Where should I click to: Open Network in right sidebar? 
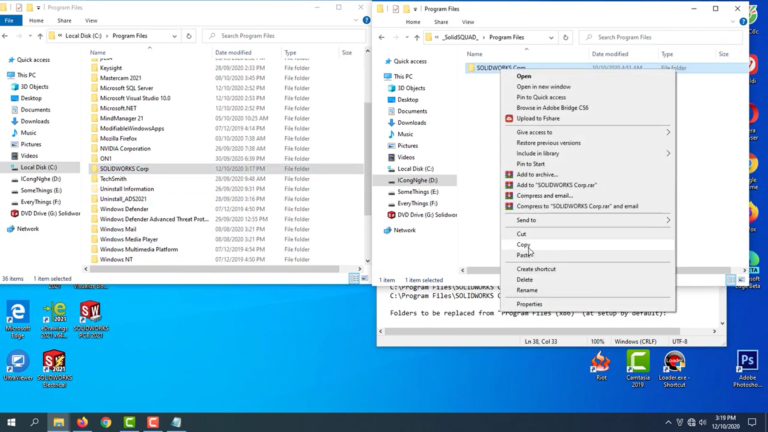click(405, 230)
